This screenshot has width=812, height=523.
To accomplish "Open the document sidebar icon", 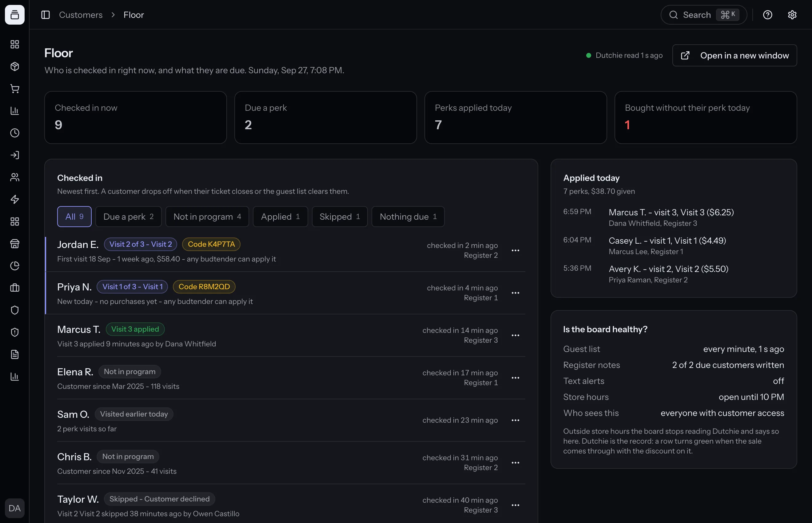I will pyautogui.click(x=14, y=354).
